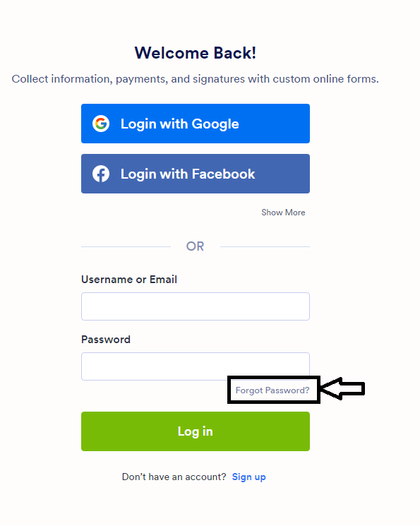Screen dimensions: 420x526
Task: Expand more login options via Show More
Action: pos(283,213)
